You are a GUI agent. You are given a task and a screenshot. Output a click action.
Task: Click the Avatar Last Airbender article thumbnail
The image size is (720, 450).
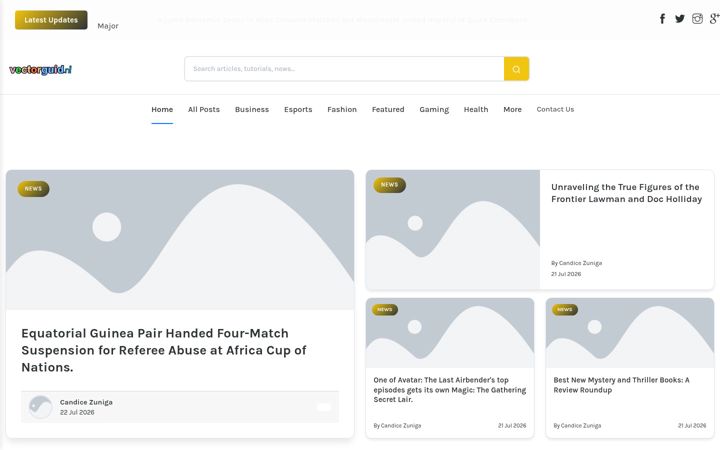tap(450, 333)
